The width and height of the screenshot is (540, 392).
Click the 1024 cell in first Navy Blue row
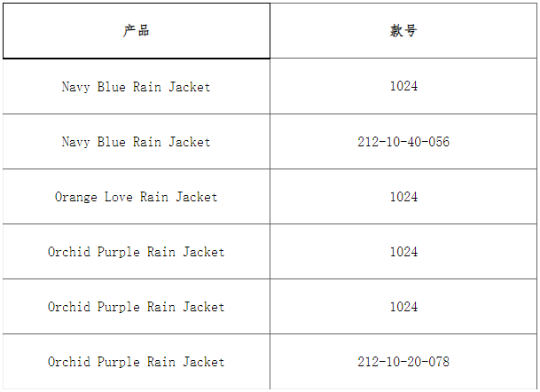[403, 87]
